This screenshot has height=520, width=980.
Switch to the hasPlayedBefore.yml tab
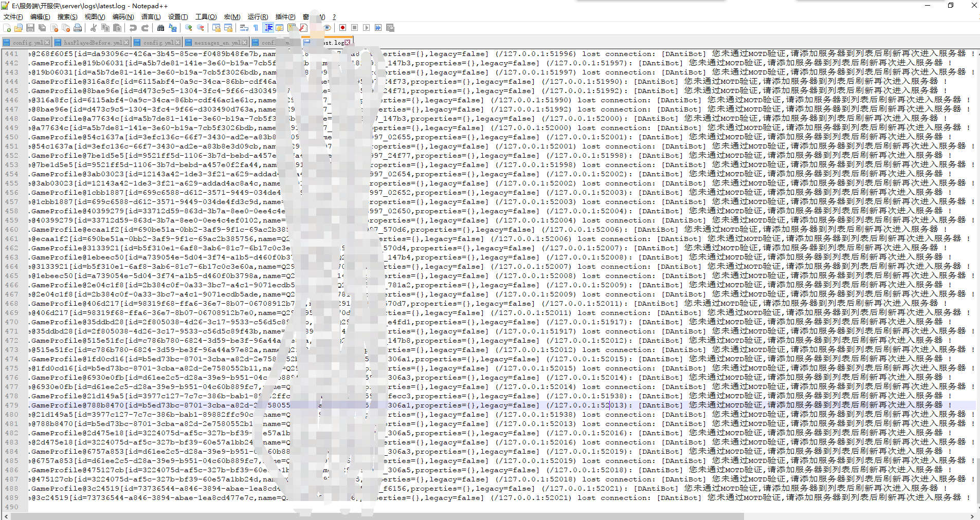click(x=93, y=43)
